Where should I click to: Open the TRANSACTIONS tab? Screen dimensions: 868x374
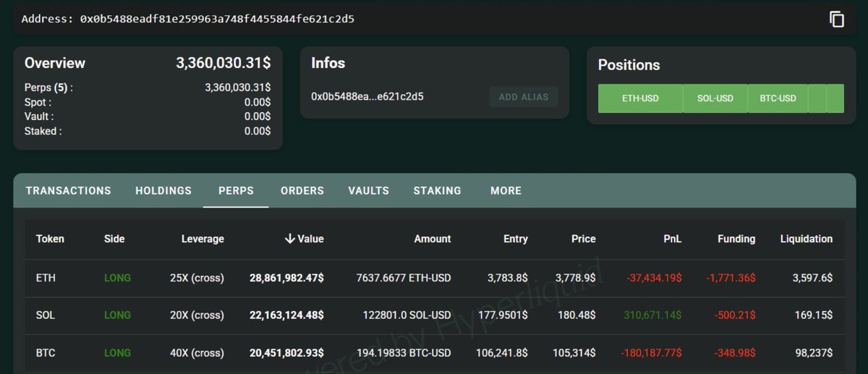[69, 191]
